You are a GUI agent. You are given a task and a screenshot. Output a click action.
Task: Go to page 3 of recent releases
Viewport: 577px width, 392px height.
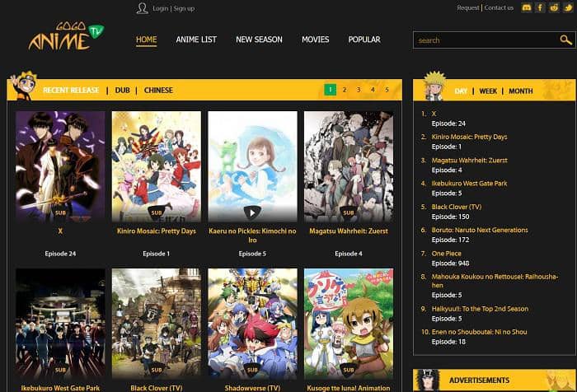[359, 90]
